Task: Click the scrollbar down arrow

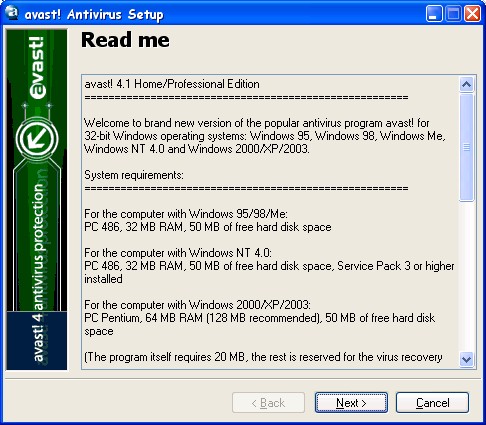Action: [x=467, y=360]
